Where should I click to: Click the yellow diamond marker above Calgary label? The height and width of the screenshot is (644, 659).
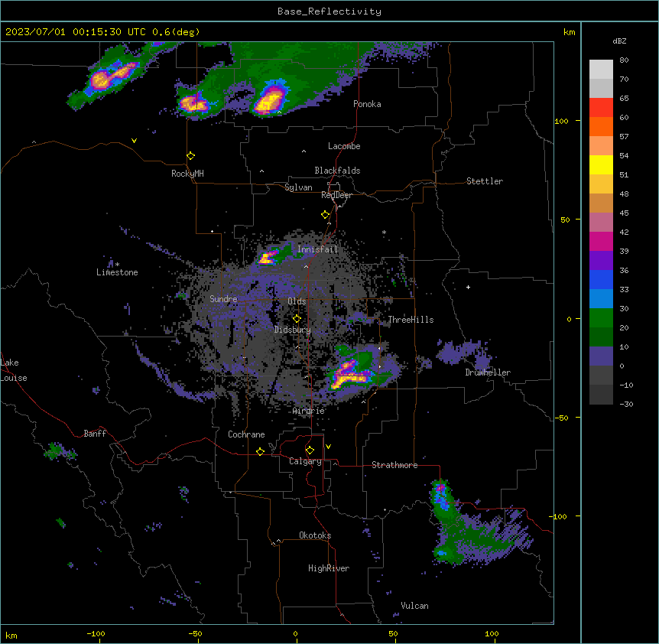point(310,450)
